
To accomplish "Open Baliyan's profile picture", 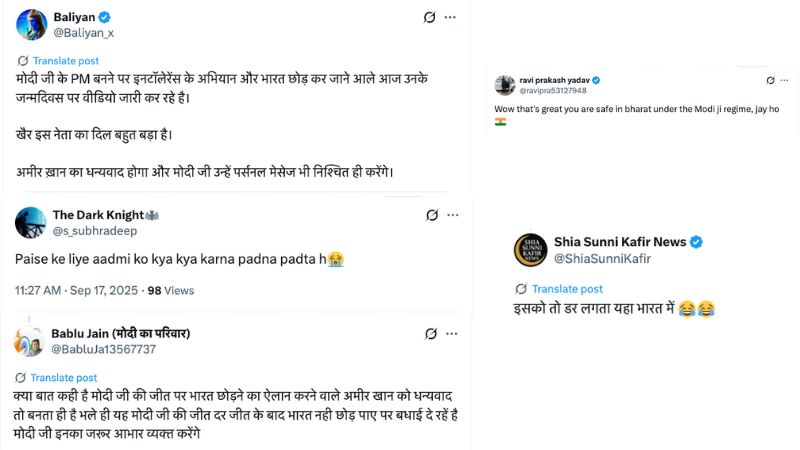I will 31,24.
